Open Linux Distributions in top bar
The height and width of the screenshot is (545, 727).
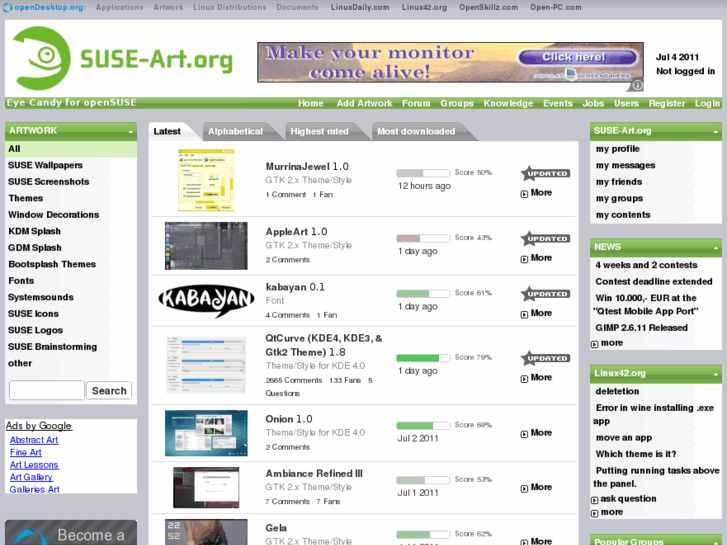click(x=230, y=7)
